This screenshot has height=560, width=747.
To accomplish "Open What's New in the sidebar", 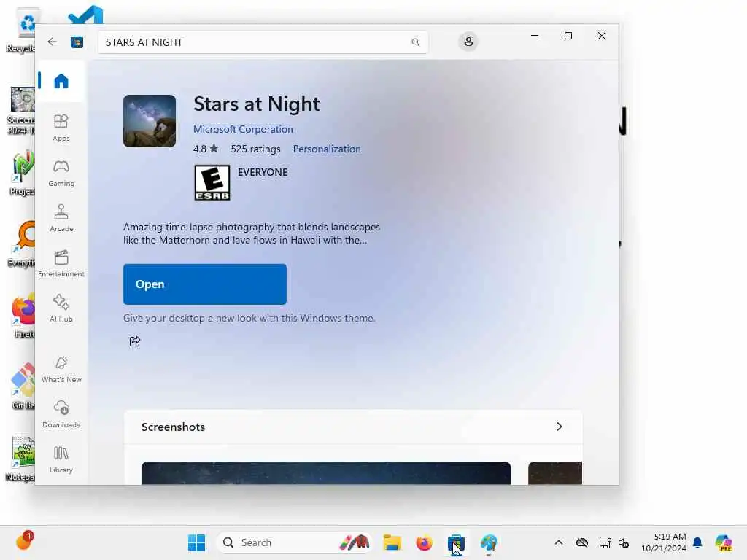I will pos(61,370).
